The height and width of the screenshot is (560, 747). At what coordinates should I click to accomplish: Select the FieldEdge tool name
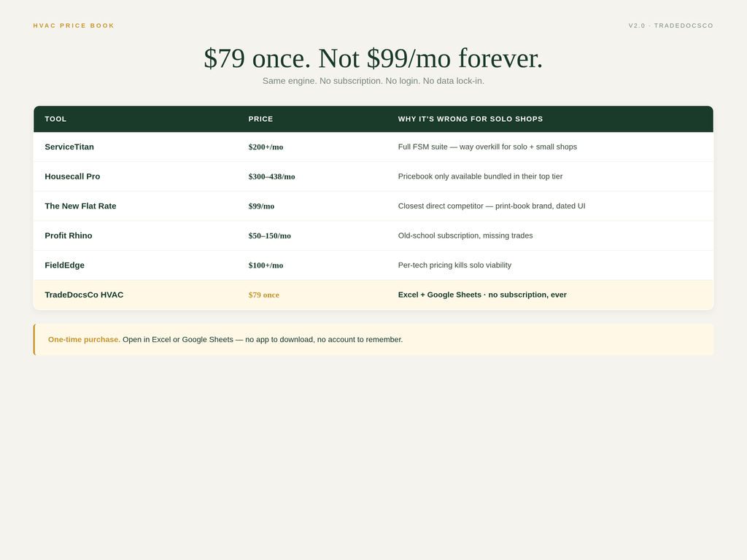(64, 265)
